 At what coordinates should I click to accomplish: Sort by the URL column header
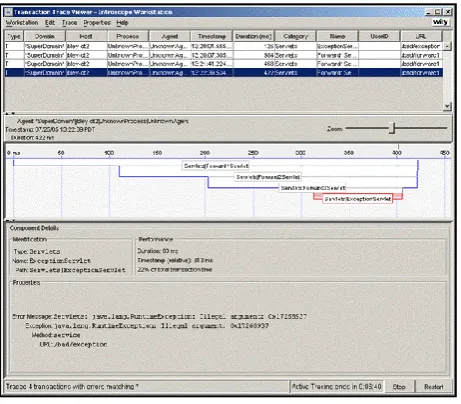click(x=421, y=36)
